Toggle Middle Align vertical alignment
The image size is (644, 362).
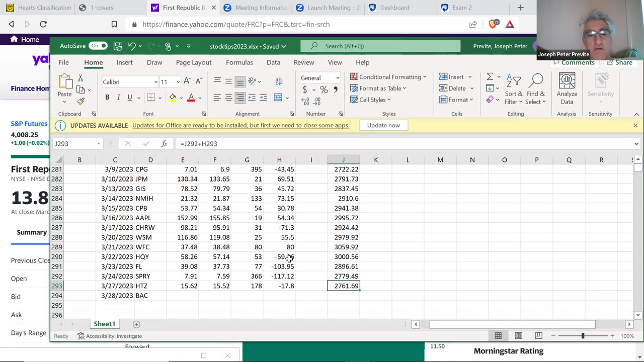(x=228, y=81)
